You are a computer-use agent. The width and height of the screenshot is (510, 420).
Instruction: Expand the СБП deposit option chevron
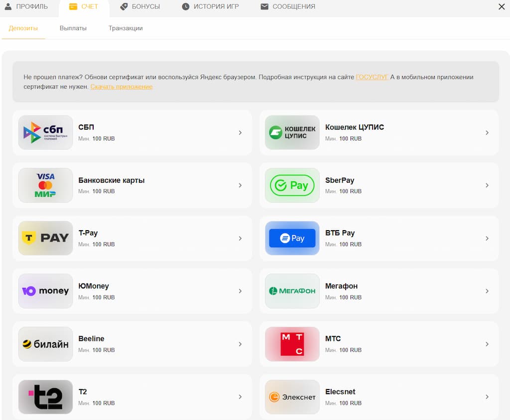click(x=240, y=133)
